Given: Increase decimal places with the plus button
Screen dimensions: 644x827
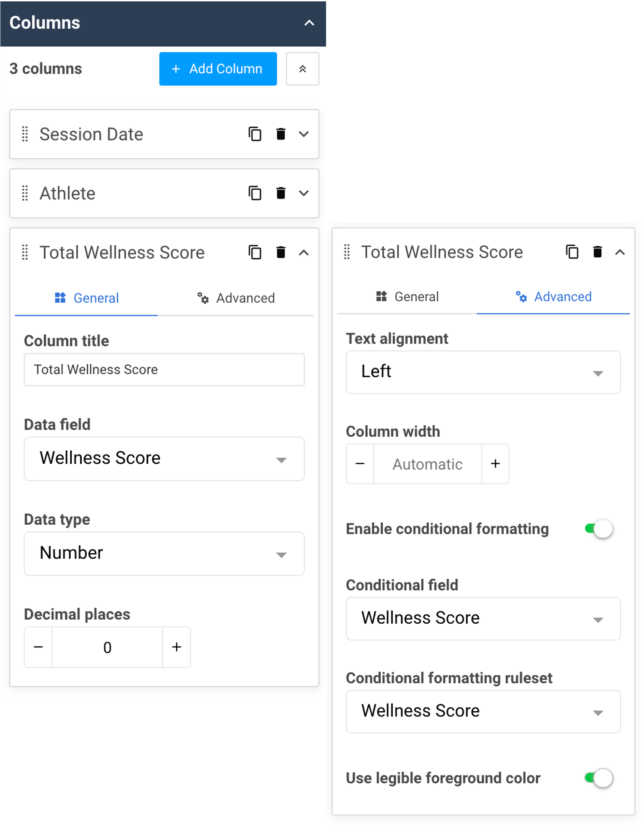Looking at the screenshot, I should click(176, 648).
